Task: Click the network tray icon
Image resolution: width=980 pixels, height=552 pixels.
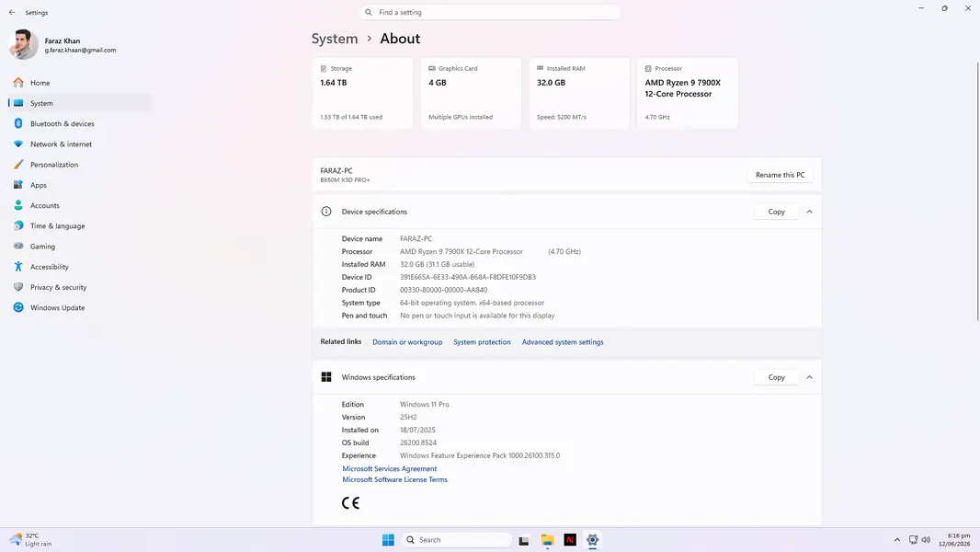Action: point(913,540)
